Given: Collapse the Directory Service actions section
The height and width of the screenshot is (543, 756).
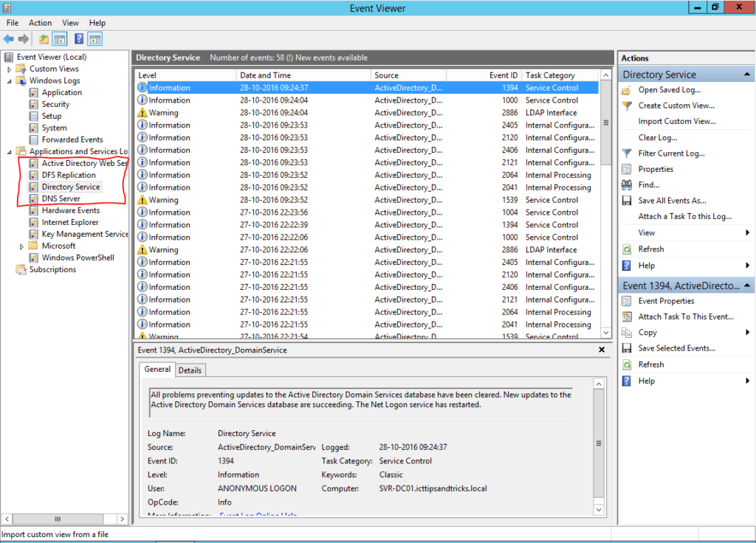Looking at the screenshot, I should pyautogui.click(x=748, y=75).
